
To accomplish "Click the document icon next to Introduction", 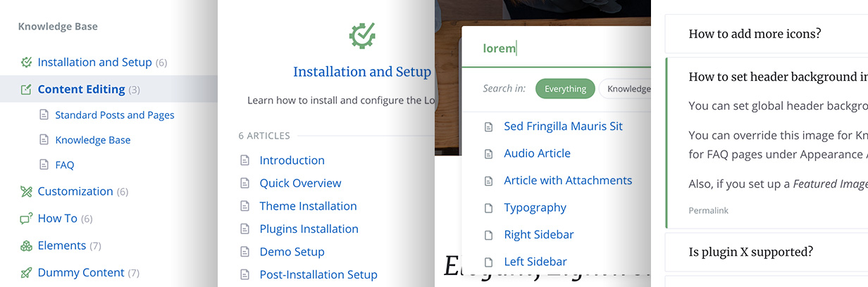I will tap(245, 160).
